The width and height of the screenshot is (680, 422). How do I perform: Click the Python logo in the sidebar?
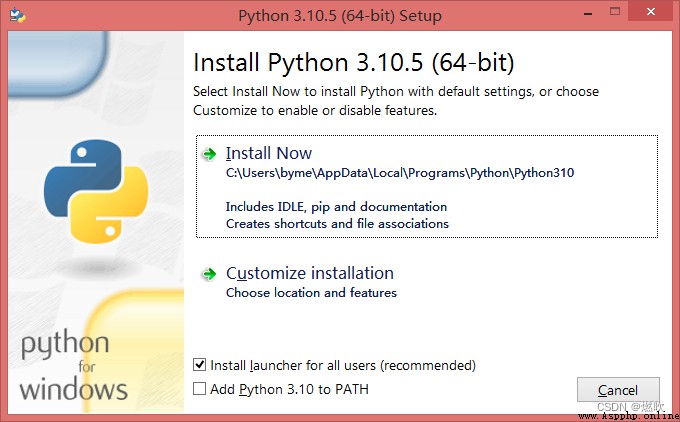(96, 191)
